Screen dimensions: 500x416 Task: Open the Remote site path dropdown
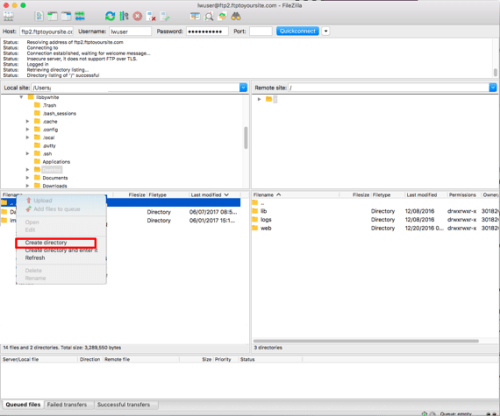[x=493, y=88]
